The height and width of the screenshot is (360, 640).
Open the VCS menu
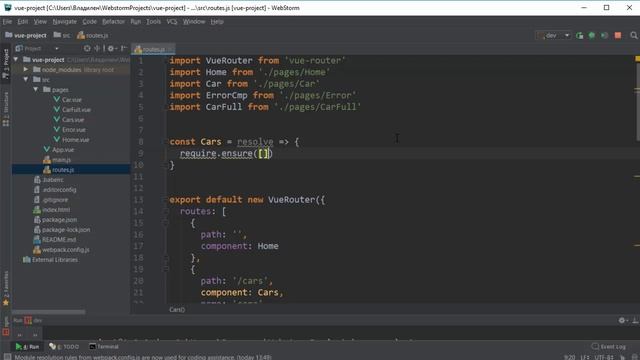(172, 22)
